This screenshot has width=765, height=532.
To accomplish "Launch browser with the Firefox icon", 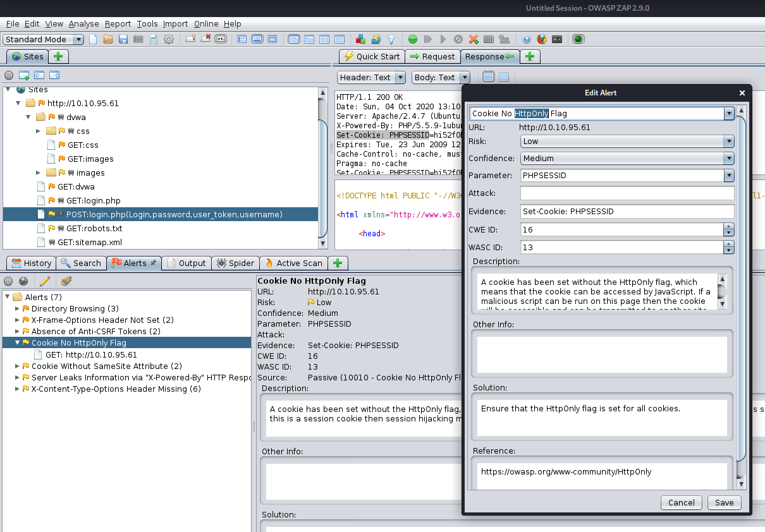I will click(542, 39).
